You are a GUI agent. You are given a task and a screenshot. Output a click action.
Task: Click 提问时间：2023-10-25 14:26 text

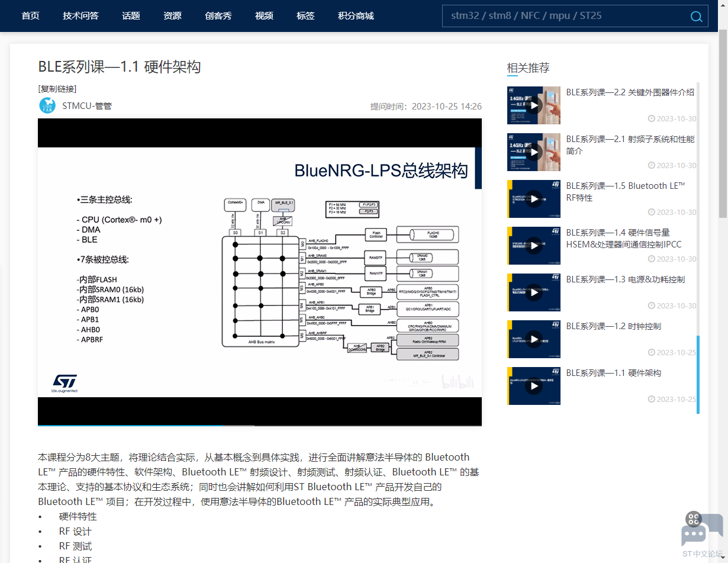[x=426, y=107]
